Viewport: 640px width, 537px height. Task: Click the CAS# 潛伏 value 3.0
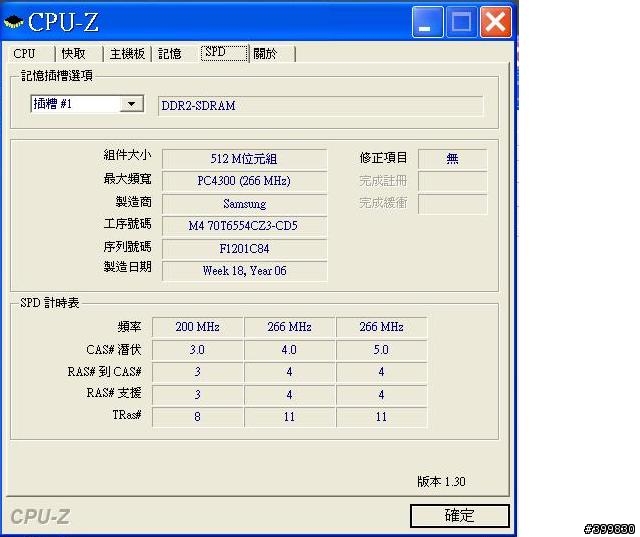click(198, 350)
